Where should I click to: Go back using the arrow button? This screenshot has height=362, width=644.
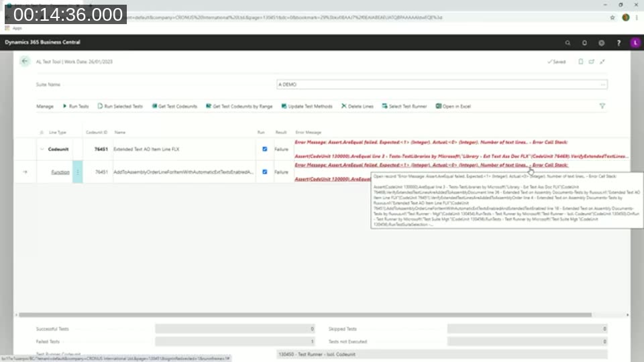pyautogui.click(x=25, y=61)
